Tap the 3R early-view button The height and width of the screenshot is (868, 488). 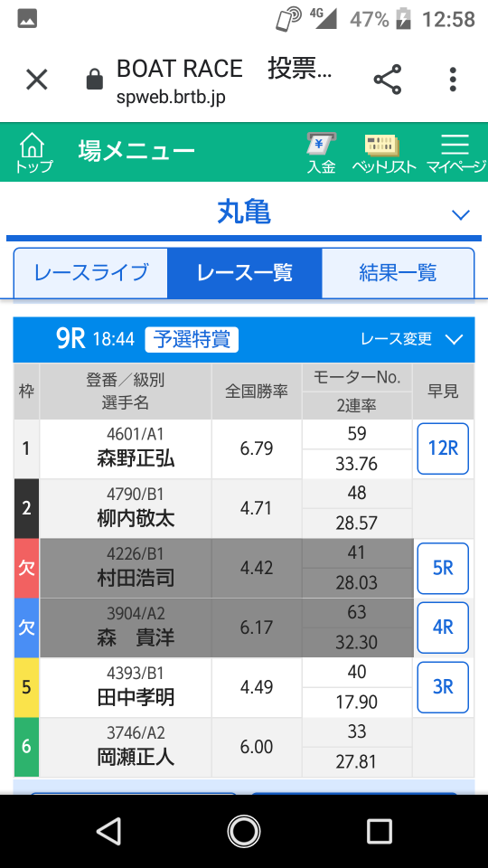pyautogui.click(x=443, y=687)
